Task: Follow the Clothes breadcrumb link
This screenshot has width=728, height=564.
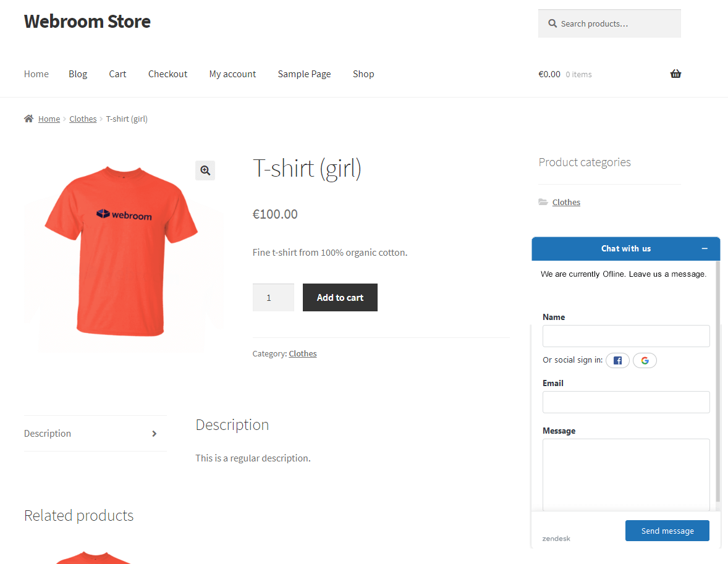Action: (x=83, y=119)
